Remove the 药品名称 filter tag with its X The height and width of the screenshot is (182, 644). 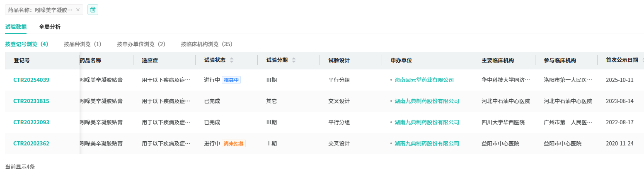coord(77,10)
